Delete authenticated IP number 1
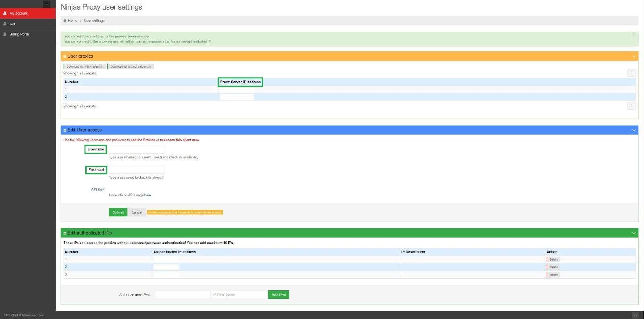This screenshot has height=319, width=644. pyautogui.click(x=553, y=259)
